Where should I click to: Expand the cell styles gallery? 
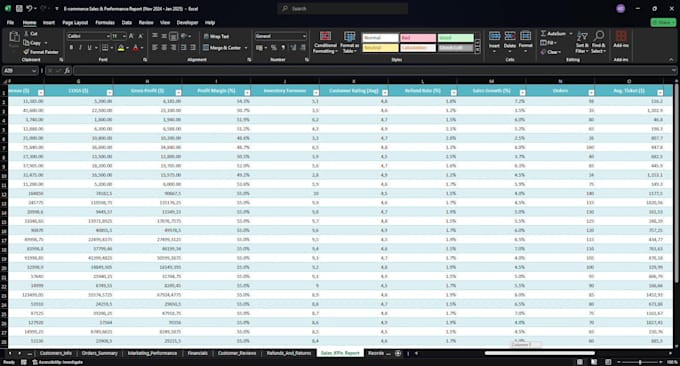point(477,51)
